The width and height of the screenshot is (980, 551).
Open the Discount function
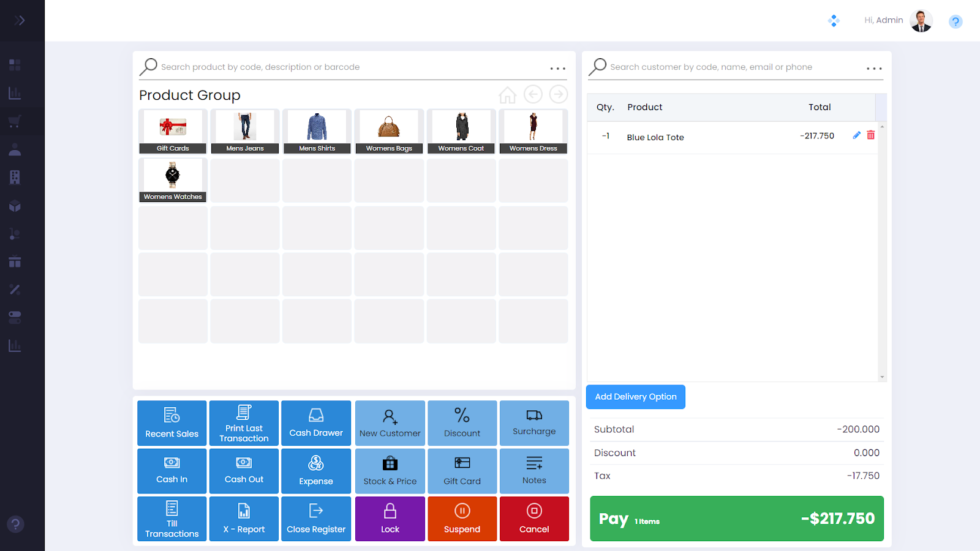coord(462,423)
